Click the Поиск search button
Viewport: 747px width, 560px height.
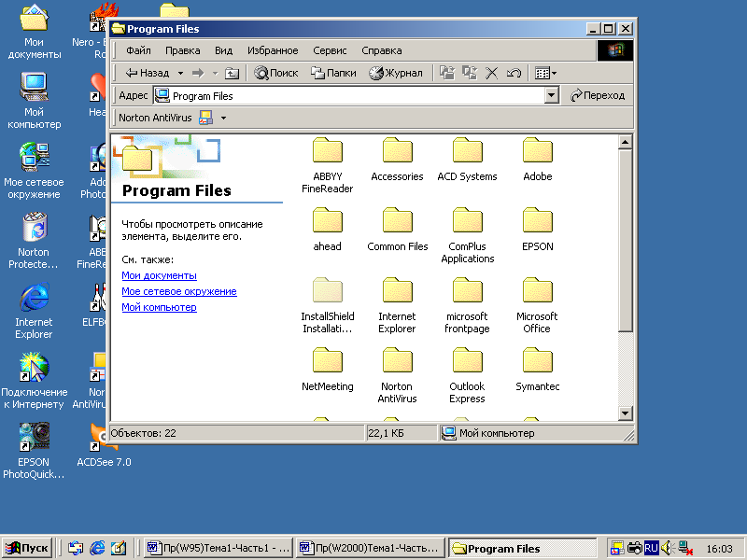point(276,73)
